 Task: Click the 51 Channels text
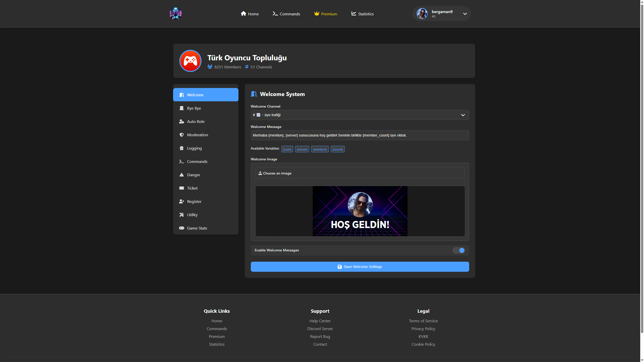(261, 67)
